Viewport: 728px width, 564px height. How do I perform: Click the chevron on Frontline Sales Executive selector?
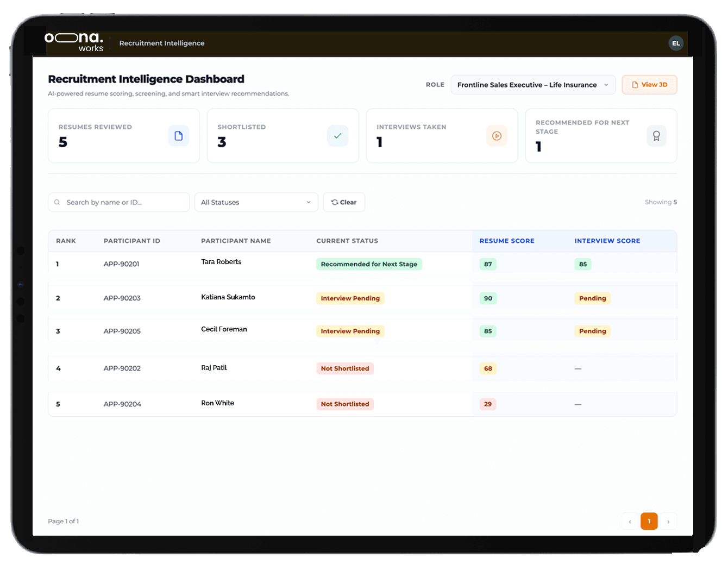606,85
